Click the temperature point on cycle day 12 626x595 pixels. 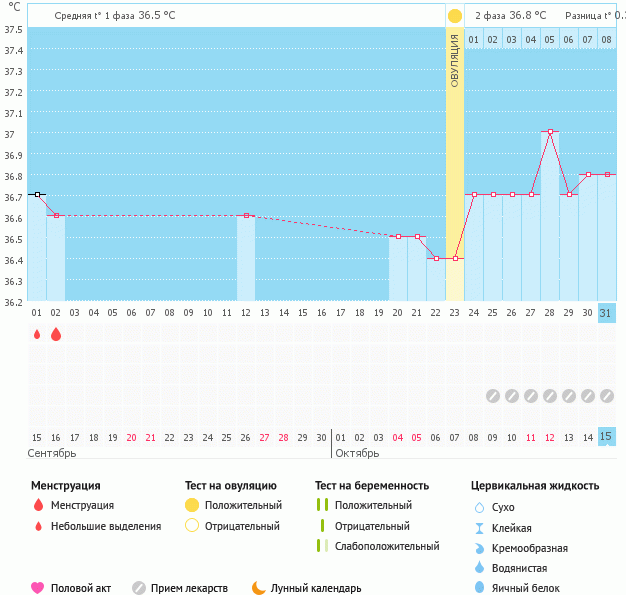pyautogui.click(x=246, y=215)
